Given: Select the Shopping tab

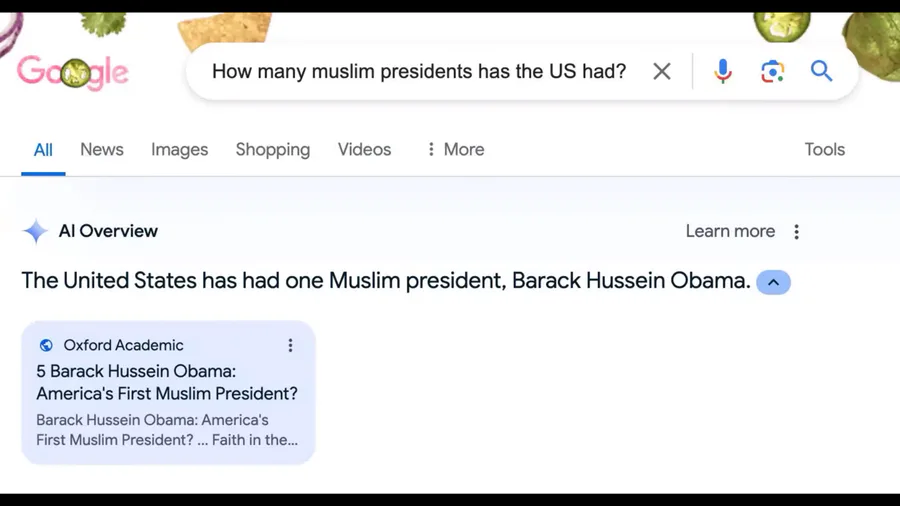Looking at the screenshot, I should point(273,150).
